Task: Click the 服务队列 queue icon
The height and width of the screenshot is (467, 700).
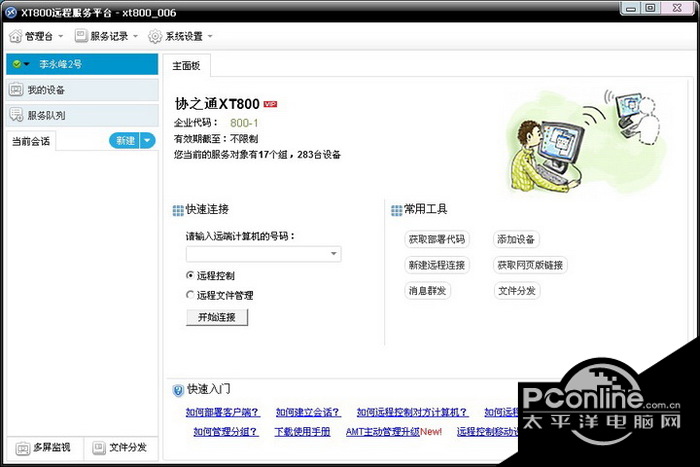Action: (x=16, y=115)
